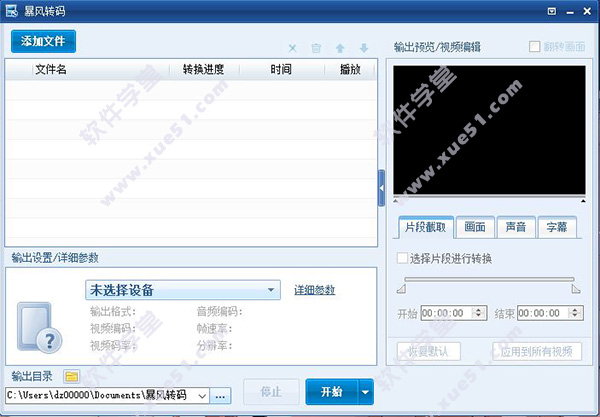Click the 播放 column header

(351, 70)
